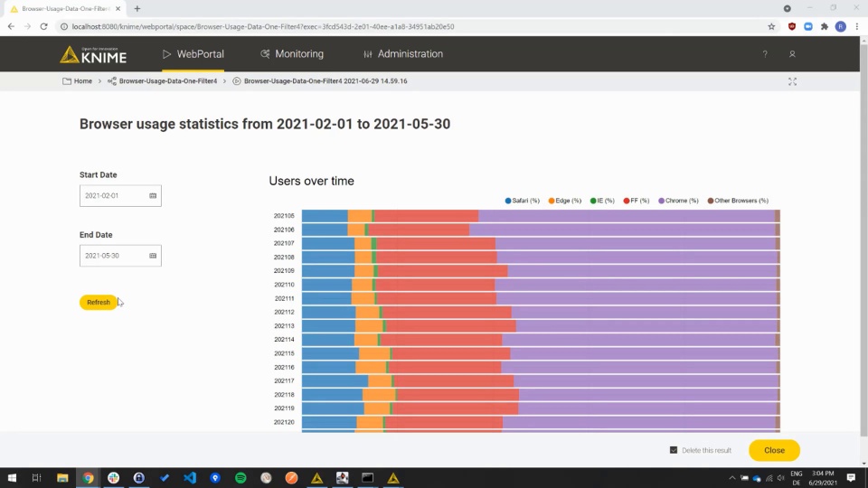
Task: Toggle Edge (%) legend entry
Action: pos(564,201)
